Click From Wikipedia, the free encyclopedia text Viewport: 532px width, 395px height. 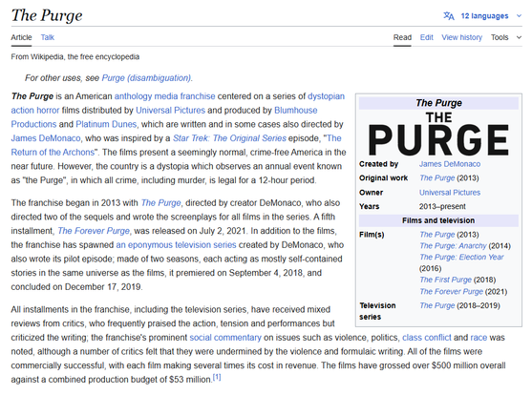point(75,56)
